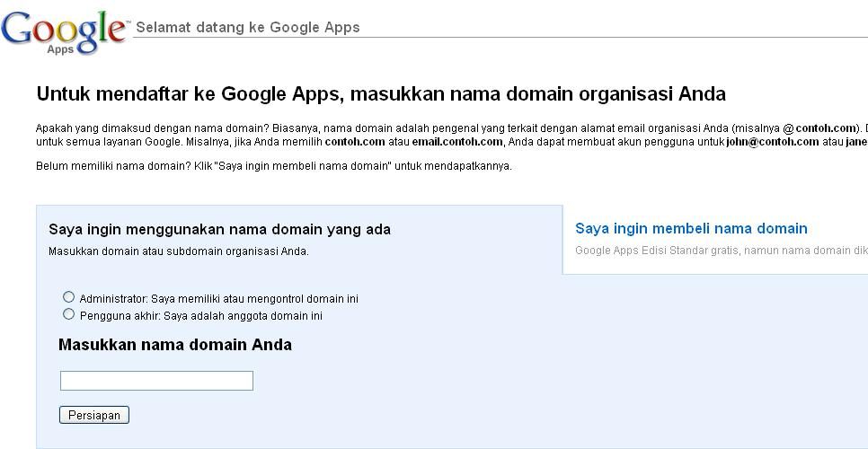Image resolution: width=868 pixels, height=449 pixels.
Task: Click the Administrator: Saya memiliki label text
Action: click(219, 299)
